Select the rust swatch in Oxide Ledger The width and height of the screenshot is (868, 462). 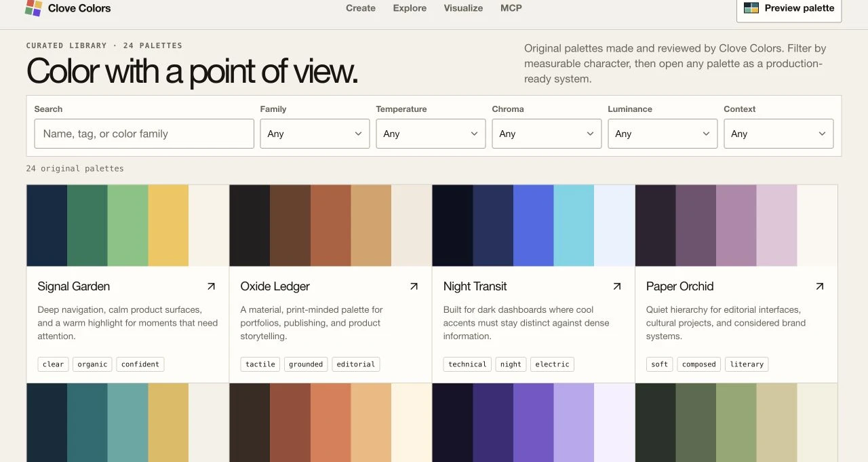coord(331,225)
